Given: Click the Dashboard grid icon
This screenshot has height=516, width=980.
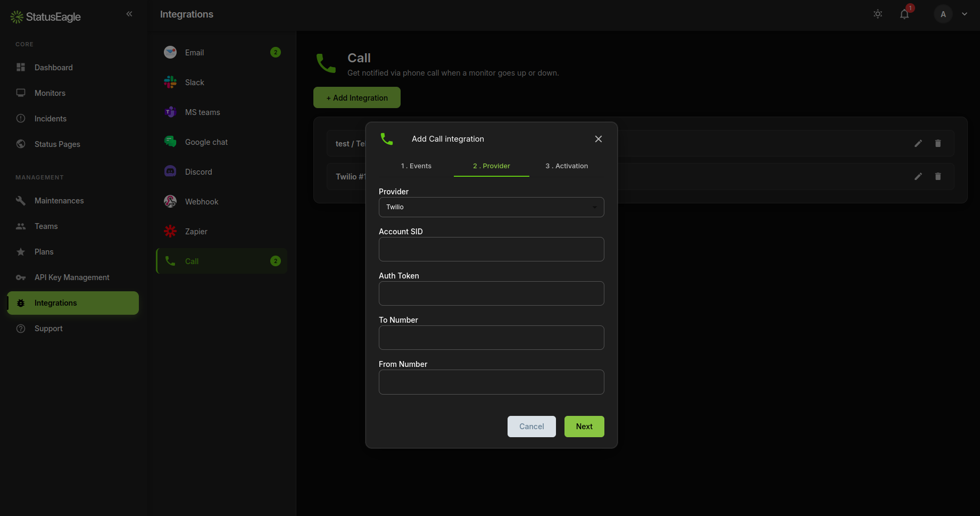Looking at the screenshot, I should point(21,67).
